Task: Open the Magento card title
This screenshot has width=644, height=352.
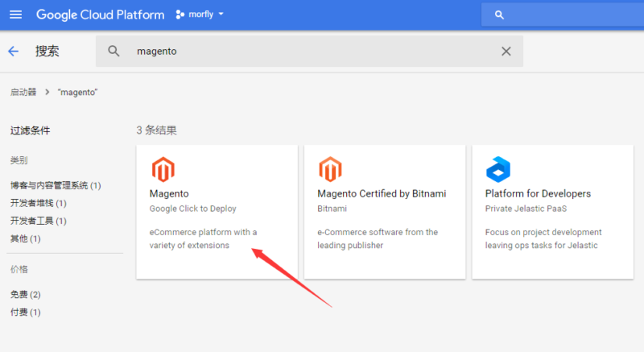Action: [x=169, y=193]
